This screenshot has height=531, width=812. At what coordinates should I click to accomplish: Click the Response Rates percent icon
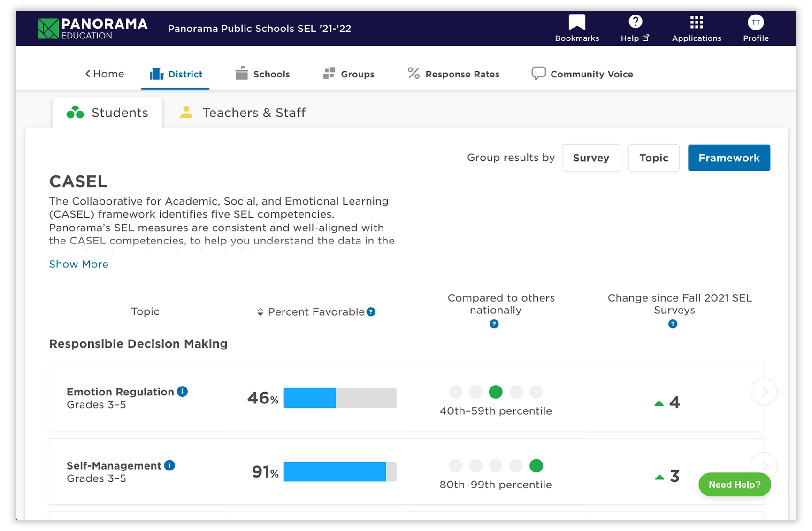pyautogui.click(x=414, y=73)
